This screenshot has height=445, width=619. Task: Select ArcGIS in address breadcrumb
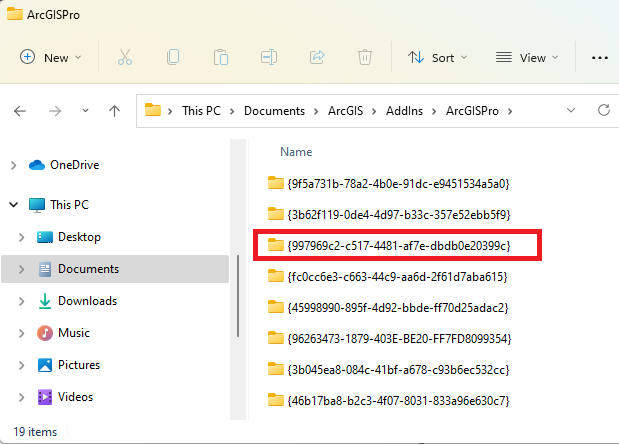(345, 111)
